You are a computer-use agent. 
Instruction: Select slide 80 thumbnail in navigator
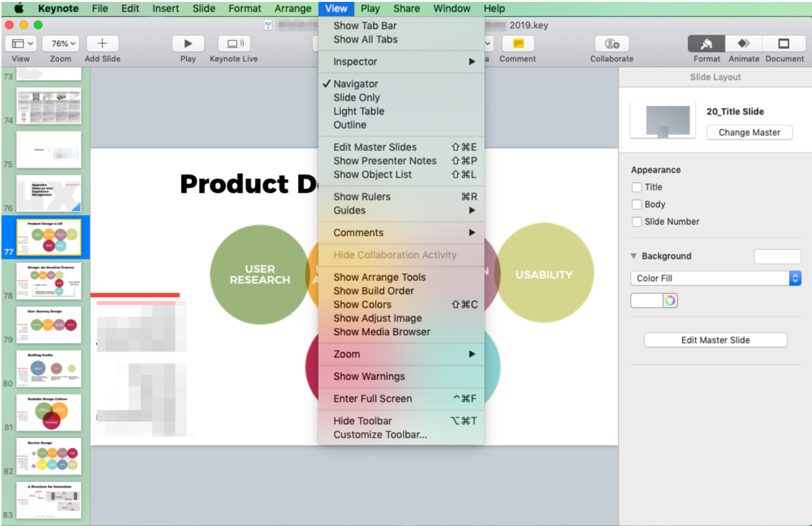pos(49,369)
